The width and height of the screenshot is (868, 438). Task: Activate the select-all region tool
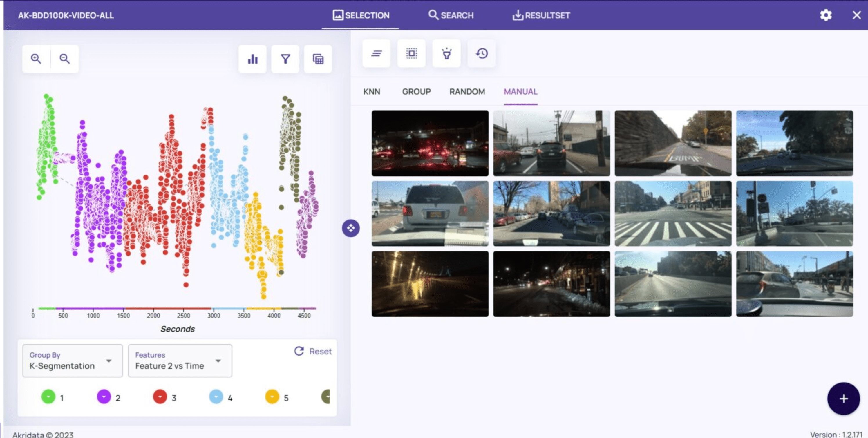tap(411, 53)
